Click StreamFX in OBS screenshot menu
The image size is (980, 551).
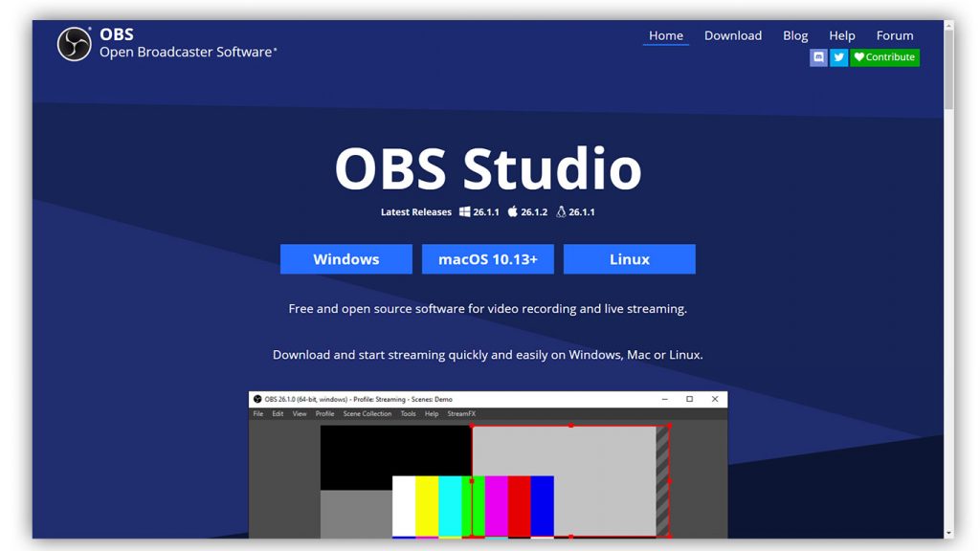click(x=461, y=413)
